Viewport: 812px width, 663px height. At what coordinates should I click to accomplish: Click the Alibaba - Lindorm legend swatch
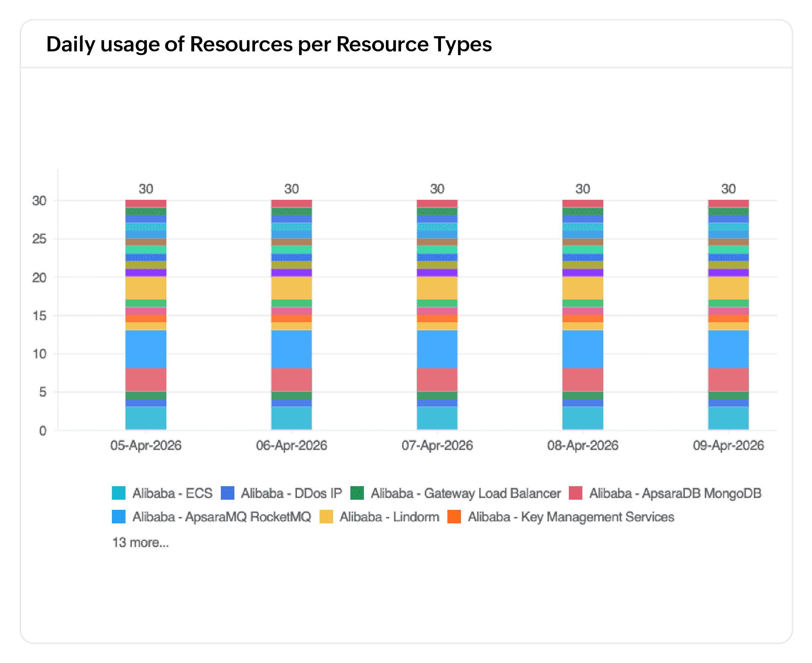tap(326, 517)
